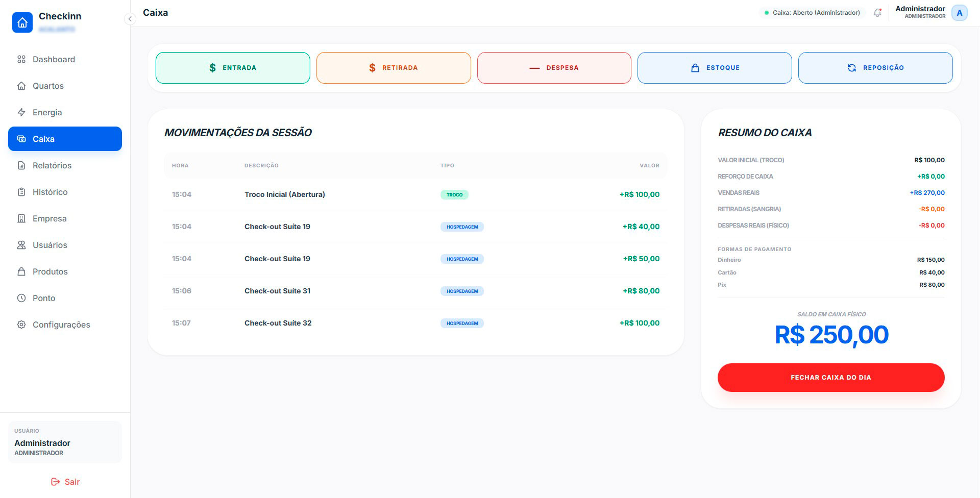This screenshot has height=498, width=980.
Task: Select the Relatórios menu entry
Action: tap(65, 165)
